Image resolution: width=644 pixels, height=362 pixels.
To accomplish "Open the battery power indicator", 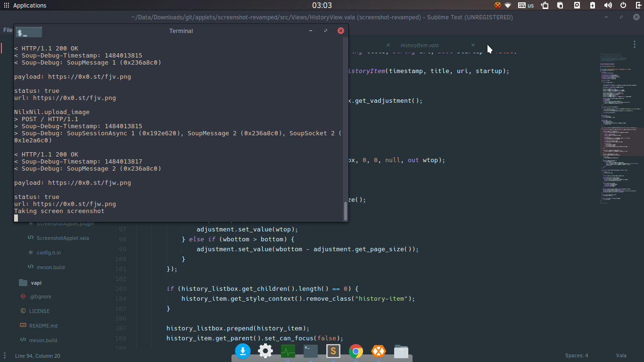I will pyautogui.click(x=593, y=6).
